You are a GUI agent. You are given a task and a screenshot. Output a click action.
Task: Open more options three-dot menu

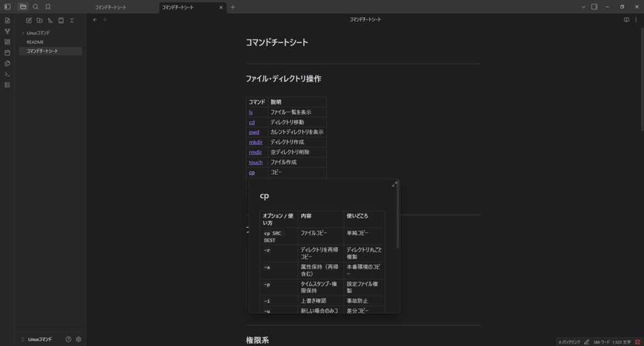(x=636, y=20)
